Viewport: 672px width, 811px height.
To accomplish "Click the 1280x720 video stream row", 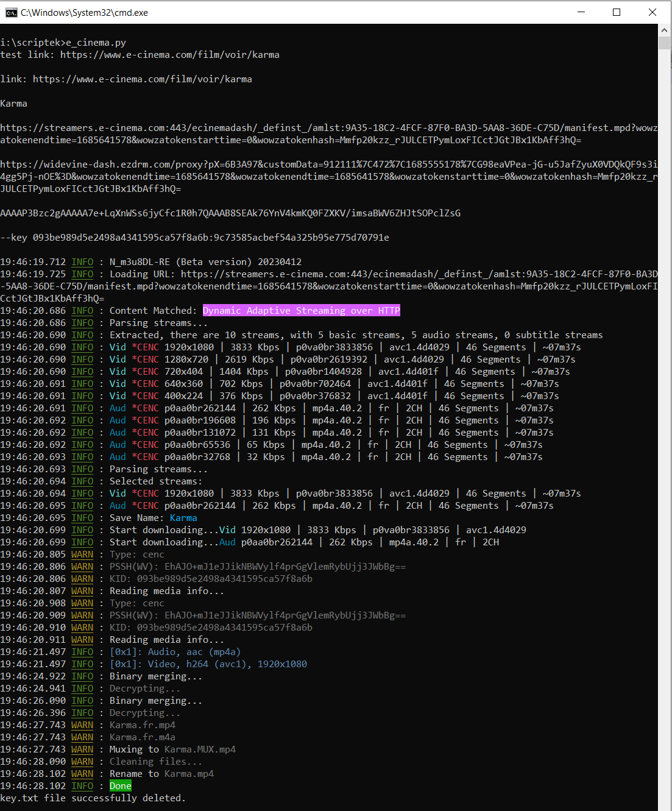I will [x=288, y=359].
